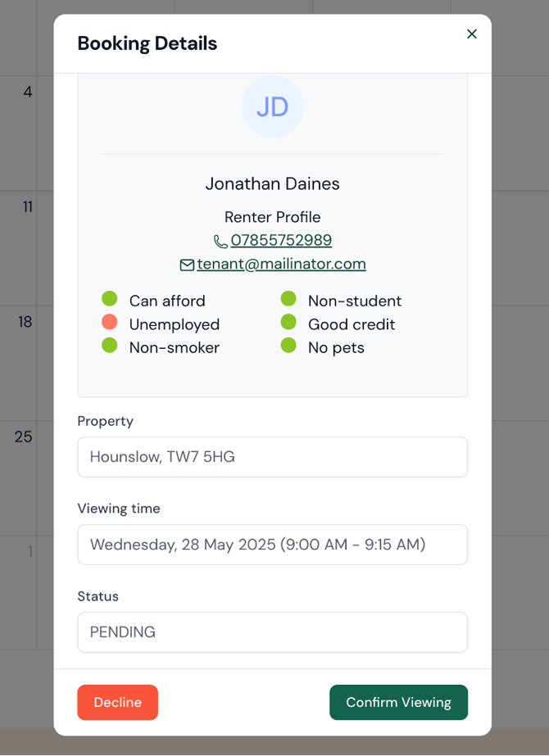
Task: Click the envelope icon beside the email
Action: (x=187, y=265)
